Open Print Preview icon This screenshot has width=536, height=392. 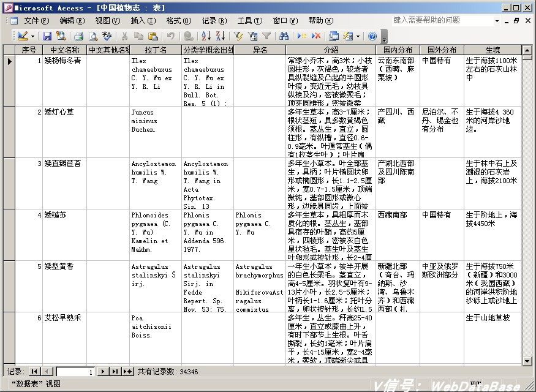point(93,36)
